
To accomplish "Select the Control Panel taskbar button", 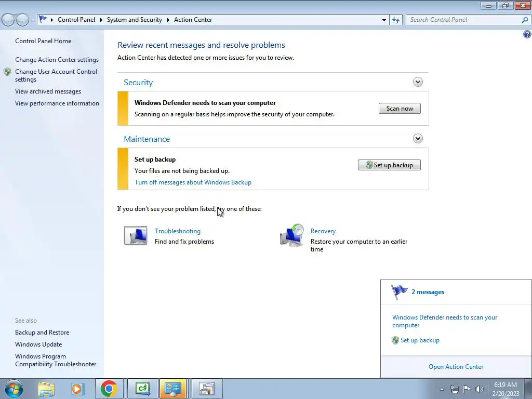I will pyautogui.click(x=173, y=389).
